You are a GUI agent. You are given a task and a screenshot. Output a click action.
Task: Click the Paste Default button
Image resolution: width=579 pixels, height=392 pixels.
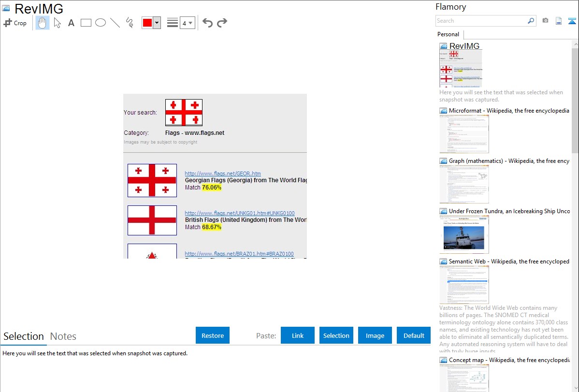click(x=414, y=335)
